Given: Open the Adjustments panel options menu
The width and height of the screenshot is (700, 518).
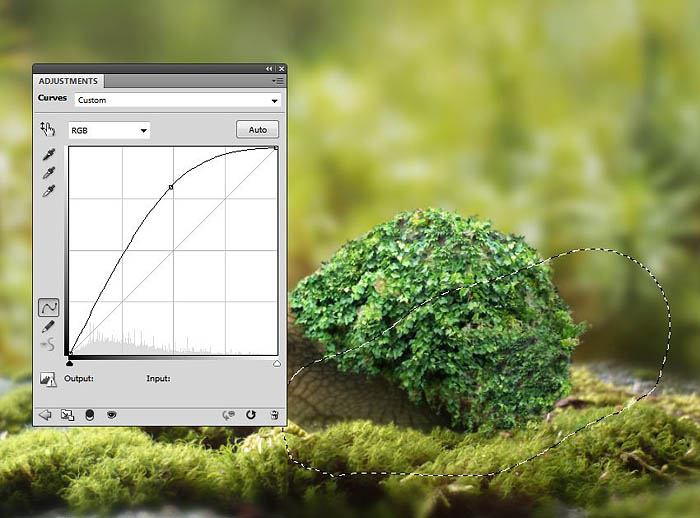Looking at the screenshot, I should point(278,80).
